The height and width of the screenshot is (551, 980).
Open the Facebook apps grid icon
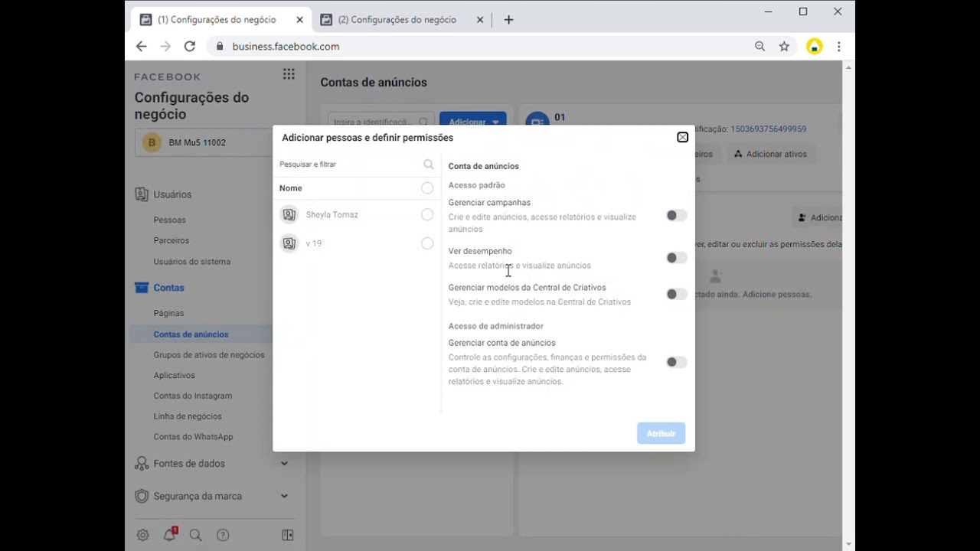[x=289, y=74]
